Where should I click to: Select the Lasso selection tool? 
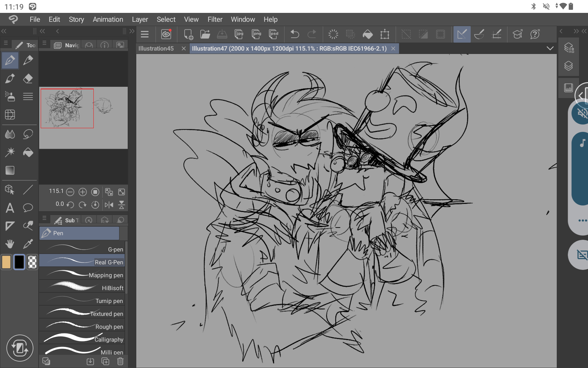coord(28,134)
